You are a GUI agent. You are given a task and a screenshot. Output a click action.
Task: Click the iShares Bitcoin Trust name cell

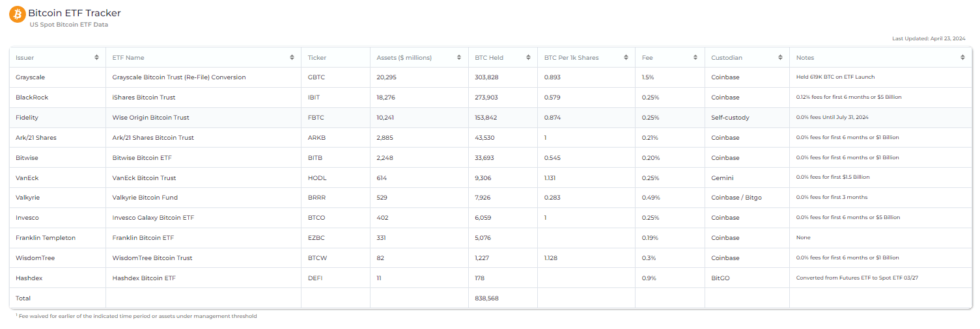tap(144, 98)
